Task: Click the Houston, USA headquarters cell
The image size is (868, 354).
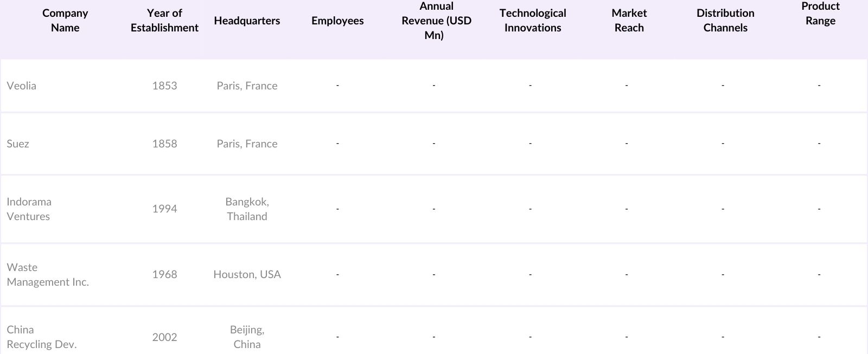Action: point(247,274)
